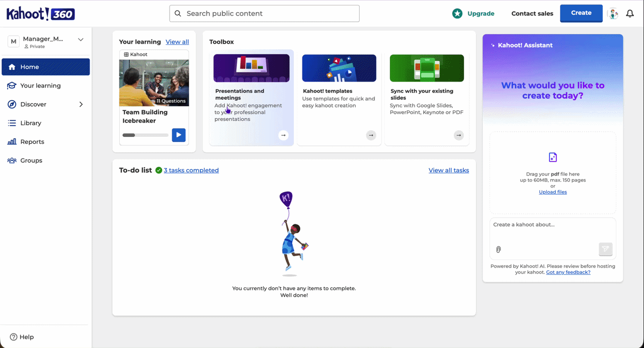Screen dimensions: 644x348
Task: Click the Discover compass icon
Action: [12, 104]
